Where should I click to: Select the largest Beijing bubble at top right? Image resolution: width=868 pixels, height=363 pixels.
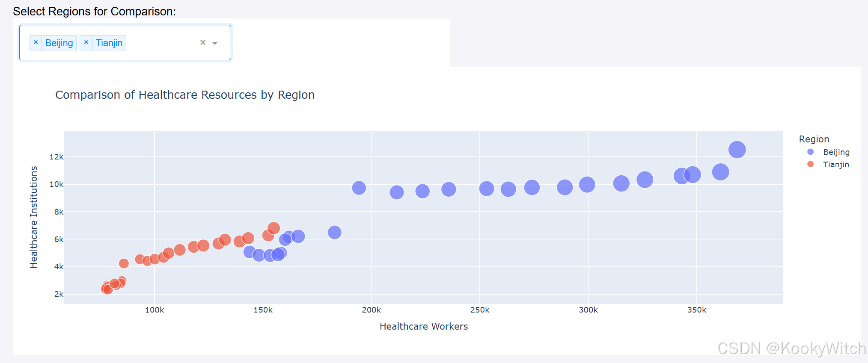736,149
